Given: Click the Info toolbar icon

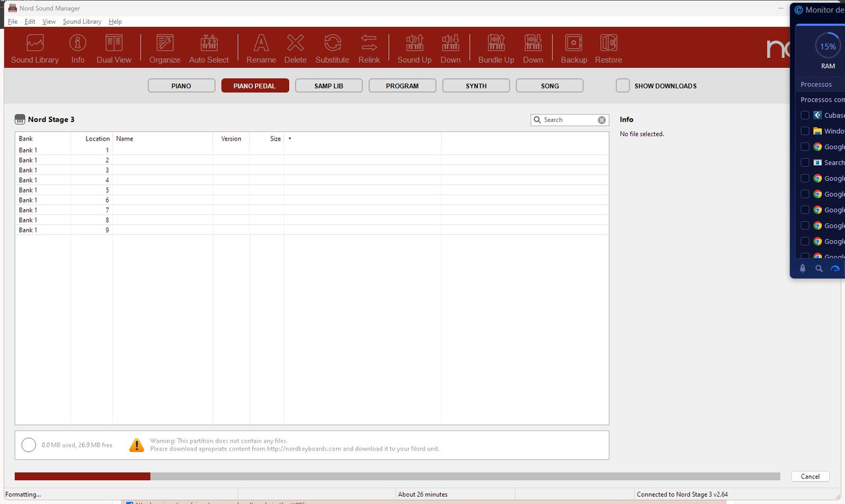Looking at the screenshot, I should 78,49.
